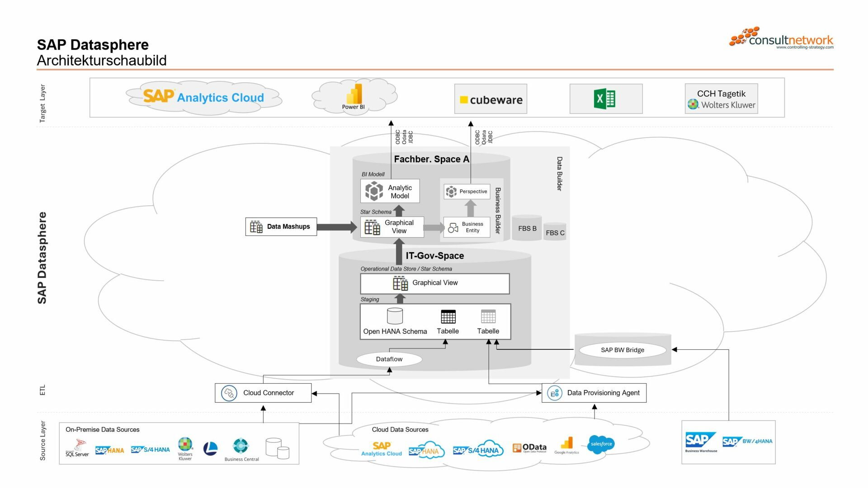Click the cubeware logo box
This screenshot has width=868, height=488.
[491, 99]
